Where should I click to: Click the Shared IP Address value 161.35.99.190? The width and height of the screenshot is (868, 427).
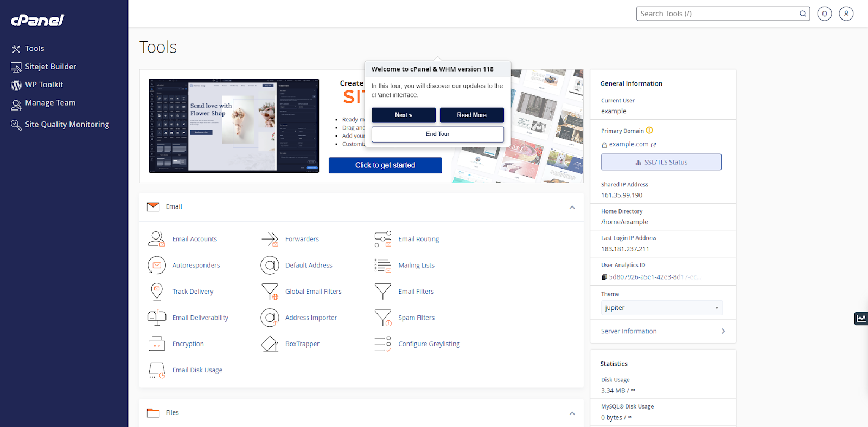(x=622, y=195)
